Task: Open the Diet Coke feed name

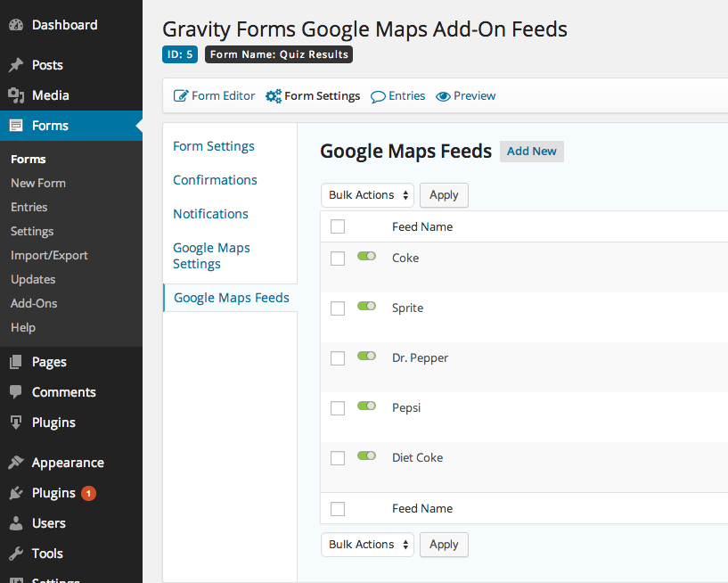Action: 417,457
